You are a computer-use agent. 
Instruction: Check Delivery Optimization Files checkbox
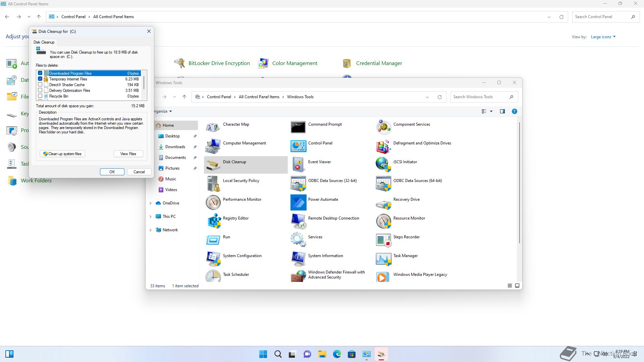click(40, 90)
